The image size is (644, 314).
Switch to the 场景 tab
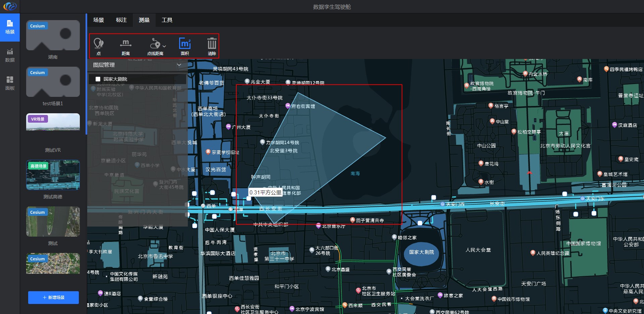coord(99,20)
